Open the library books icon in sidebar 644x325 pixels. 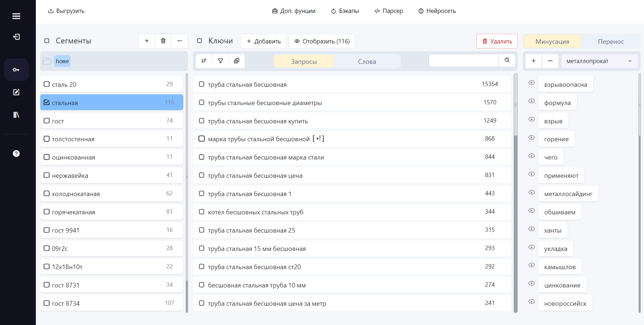16,115
